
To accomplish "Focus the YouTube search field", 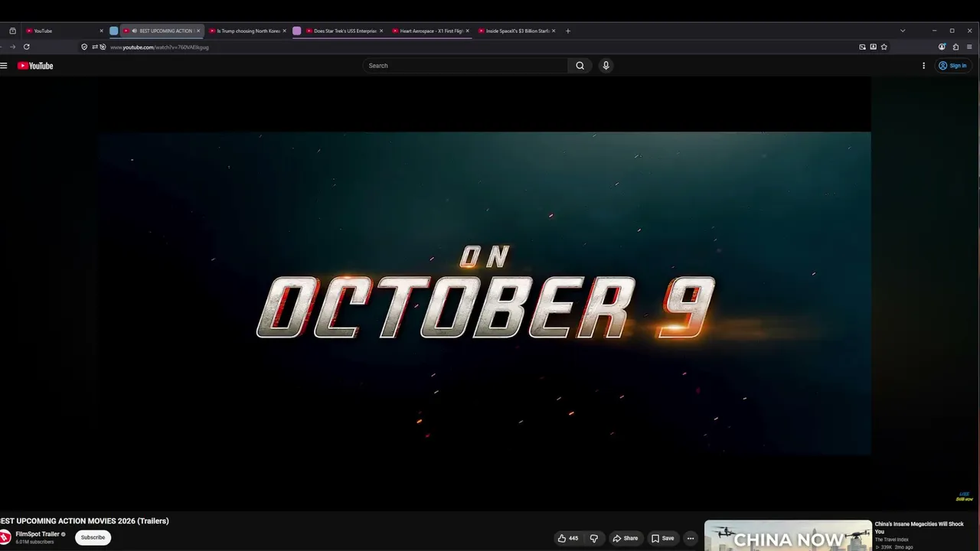I will point(465,66).
